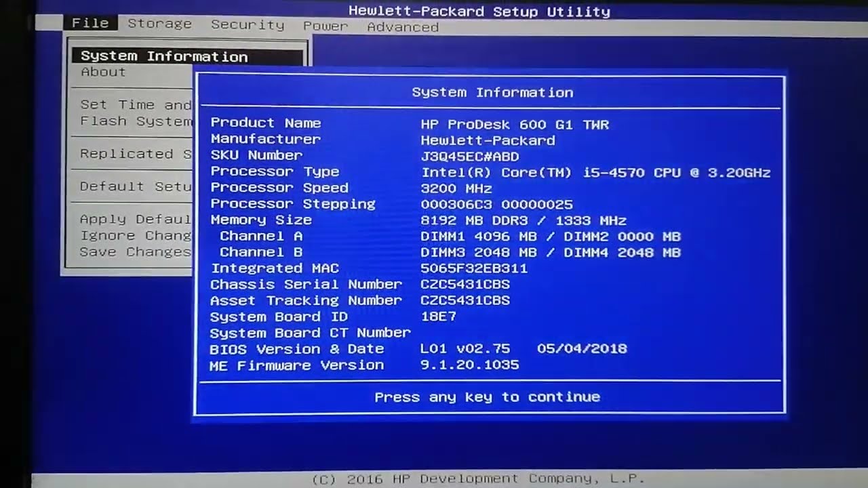
Task: Select the MAC address 5065F32EB311
Action: point(474,268)
